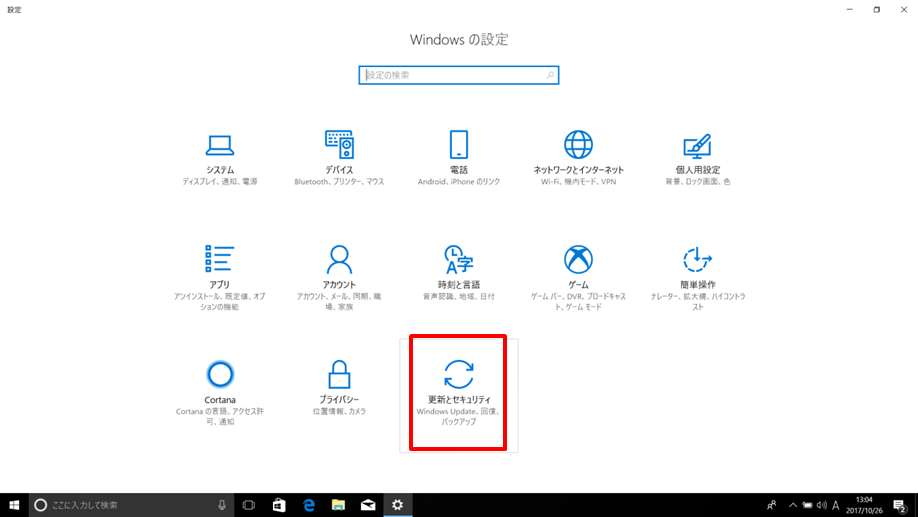Click the 音声認識、地域、日付 description

point(458,297)
